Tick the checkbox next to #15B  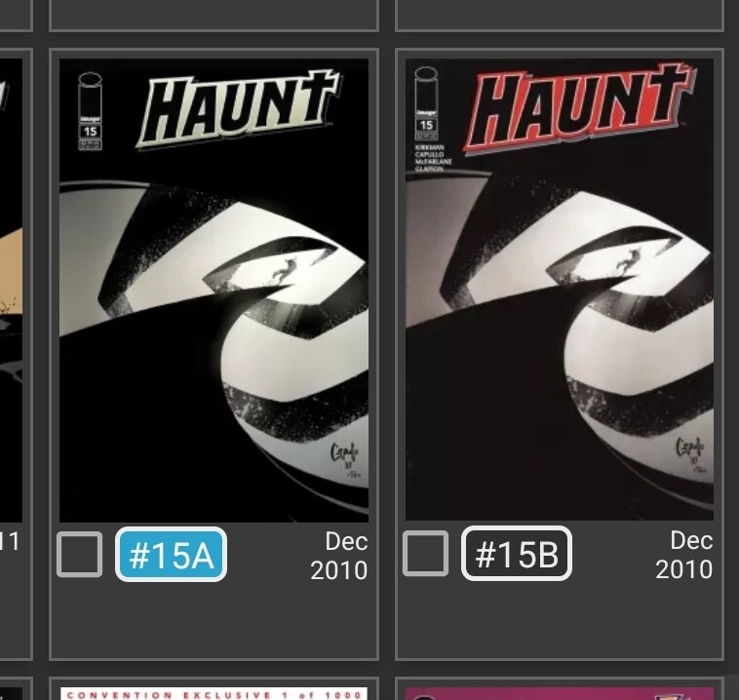426,554
